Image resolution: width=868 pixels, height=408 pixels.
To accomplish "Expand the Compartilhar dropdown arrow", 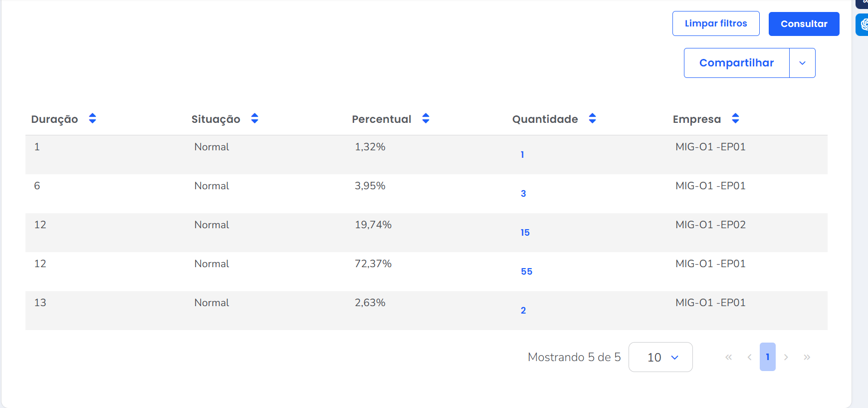I will point(802,63).
